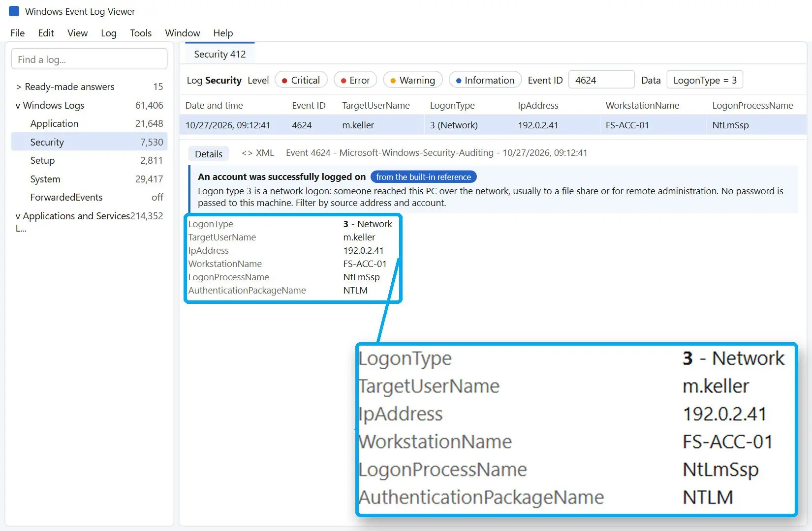Select the Security log in sidebar
This screenshot has height=531, width=812.
click(89, 142)
